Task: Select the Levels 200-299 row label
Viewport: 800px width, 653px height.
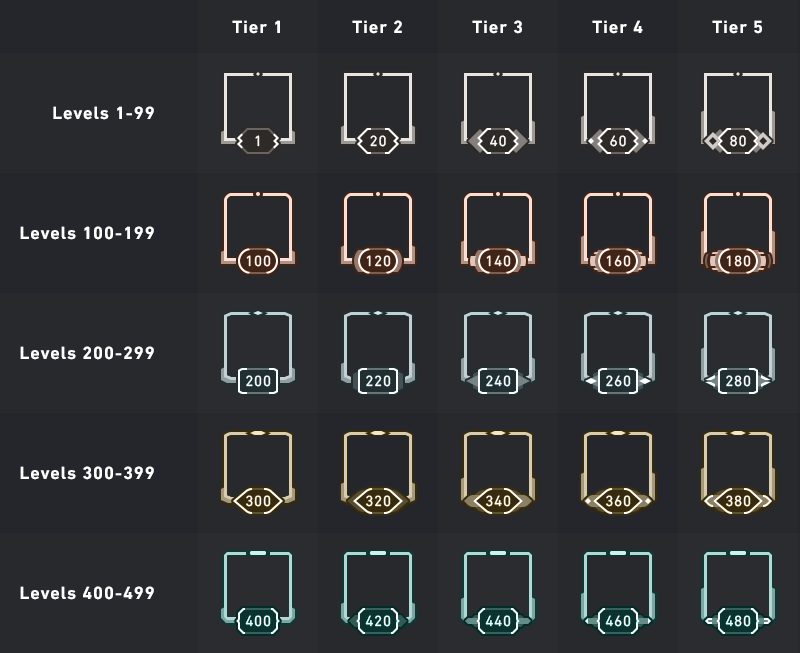Action: pyautogui.click(x=87, y=353)
